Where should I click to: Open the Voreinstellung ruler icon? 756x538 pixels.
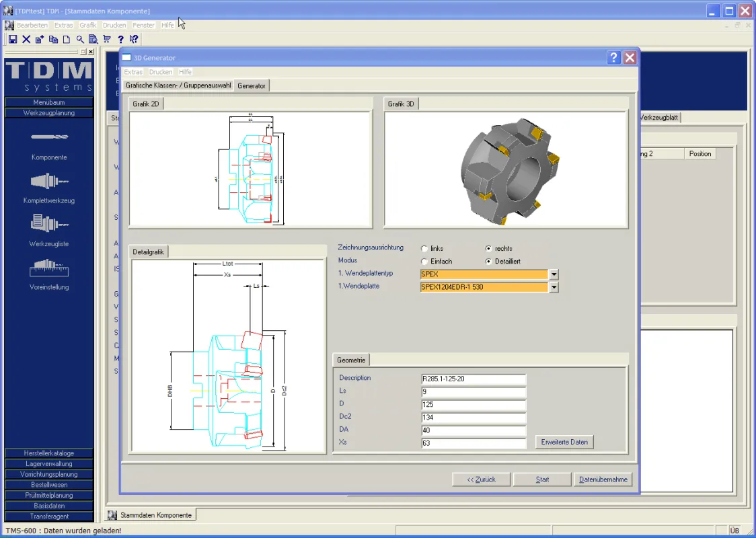[49, 268]
